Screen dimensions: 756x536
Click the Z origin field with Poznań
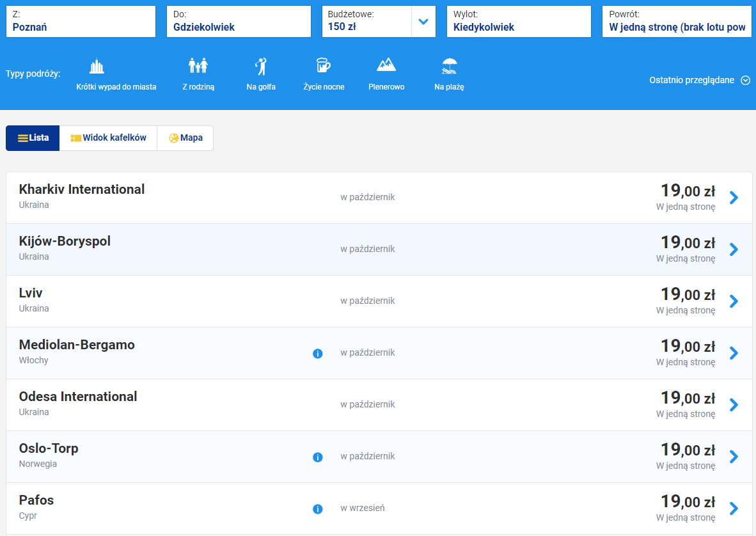[x=81, y=22]
